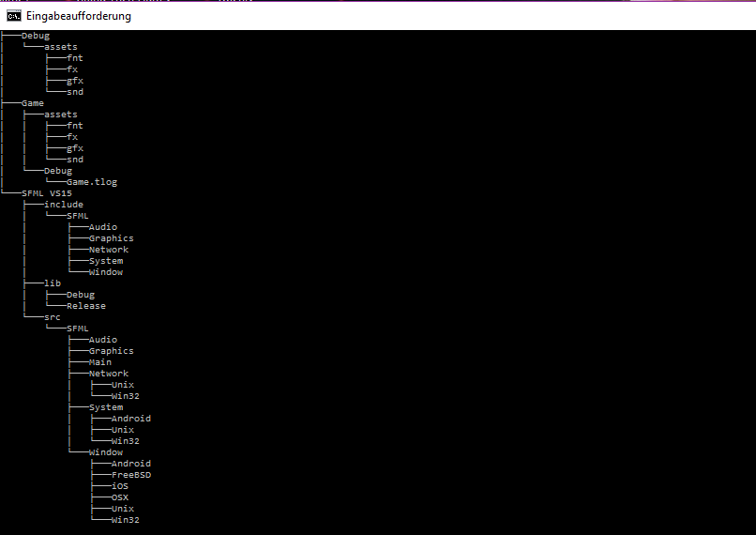Select the SFML VS15 folder name
Screen dimensions: 756x535
(47, 193)
